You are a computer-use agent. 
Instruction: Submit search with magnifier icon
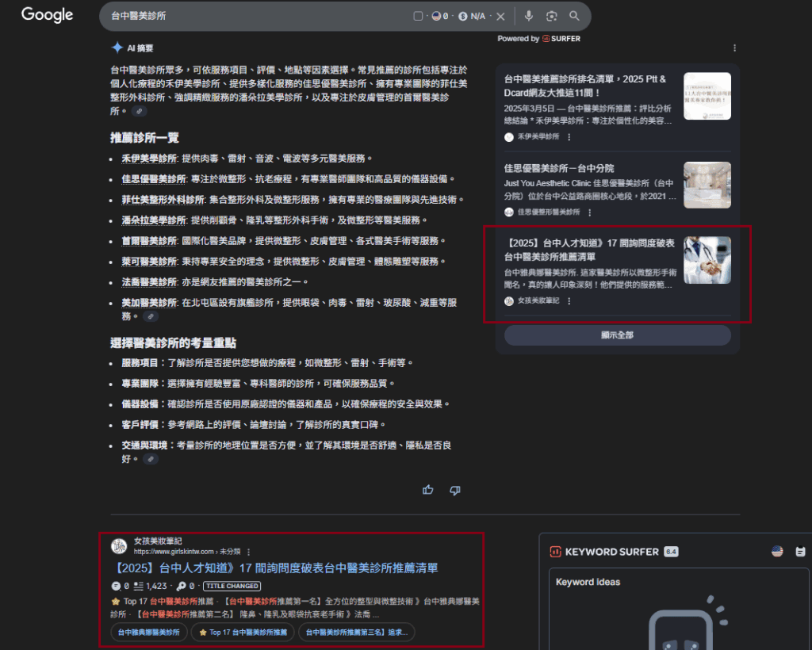coord(574,16)
